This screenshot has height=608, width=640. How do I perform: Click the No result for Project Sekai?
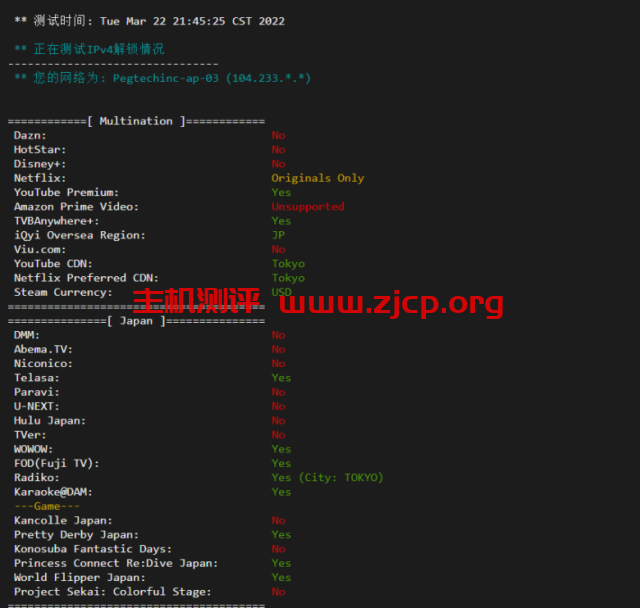(x=278, y=592)
